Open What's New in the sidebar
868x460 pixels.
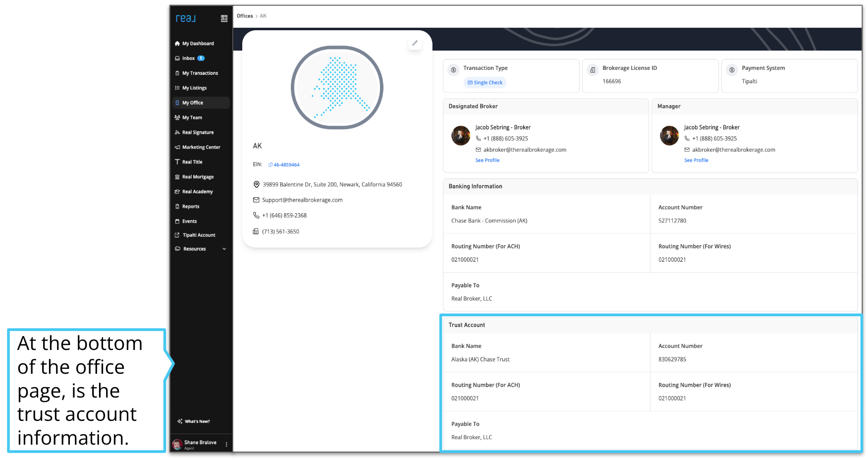(194, 421)
